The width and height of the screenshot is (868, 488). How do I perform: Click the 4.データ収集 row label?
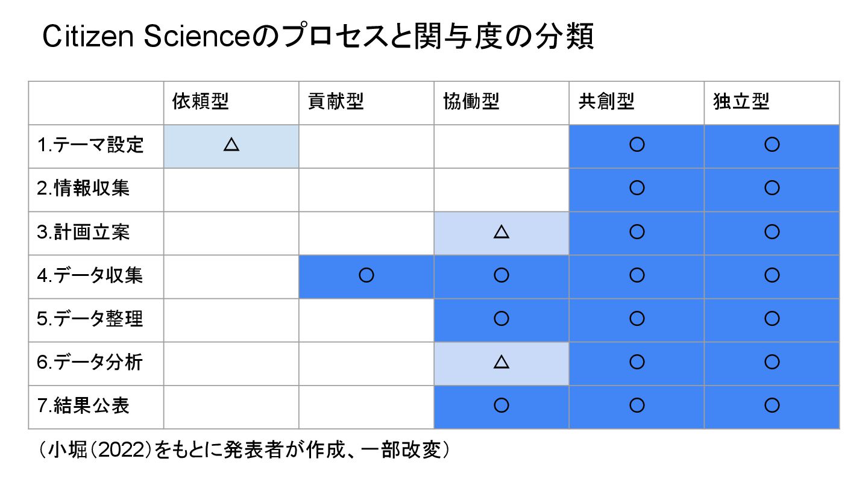click(x=90, y=275)
